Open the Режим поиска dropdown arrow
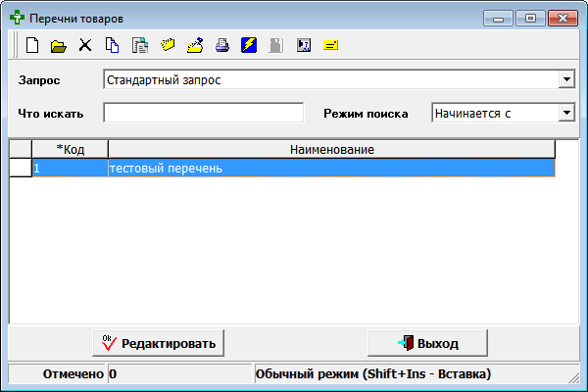The width and height of the screenshot is (588, 392). tap(565, 113)
